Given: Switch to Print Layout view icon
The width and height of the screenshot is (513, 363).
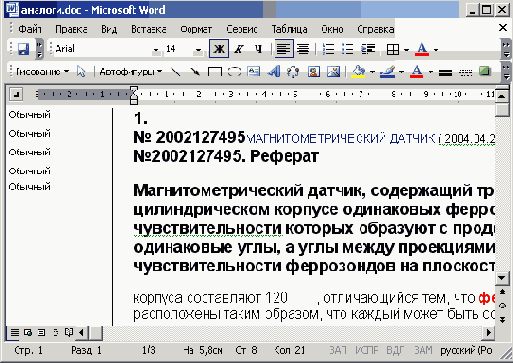Looking at the screenshot, I should pos(41,332).
